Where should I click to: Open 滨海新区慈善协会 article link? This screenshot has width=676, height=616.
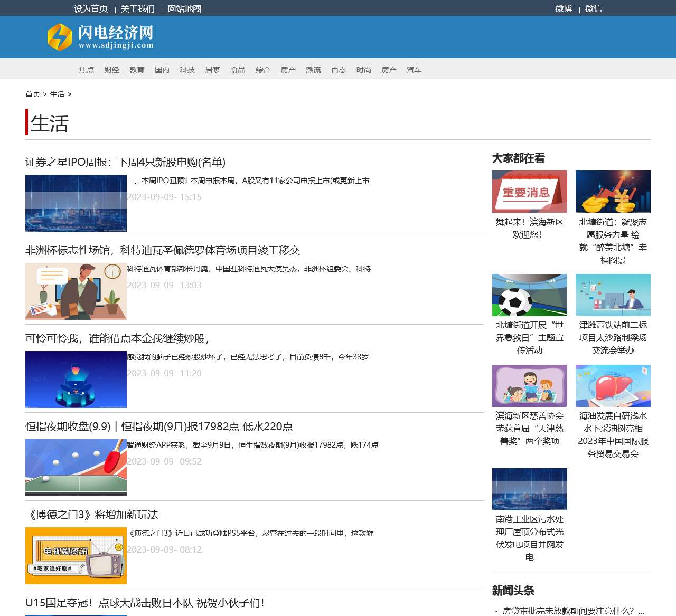pos(530,429)
